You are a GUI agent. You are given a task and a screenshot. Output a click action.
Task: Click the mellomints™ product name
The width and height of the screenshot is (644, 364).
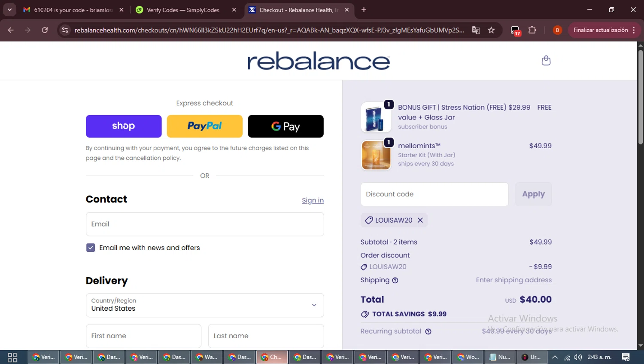coord(419,146)
